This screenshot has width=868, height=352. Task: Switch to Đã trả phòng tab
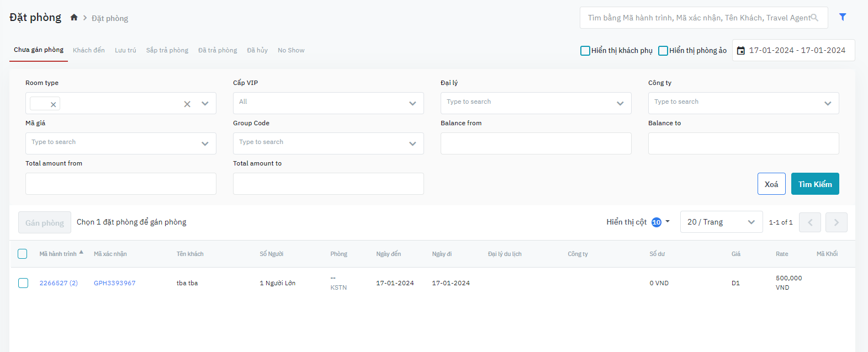tap(218, 50)
